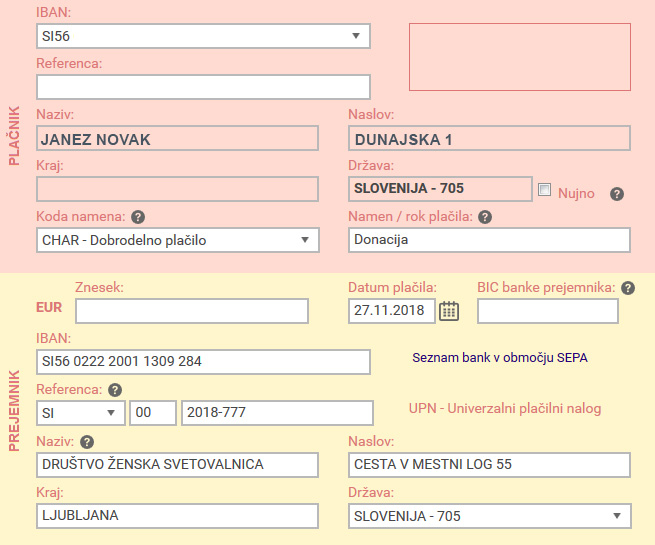Click the recipient Kraj field LJUBLJANA
Screen dimensions: 655x545
[x=177, y=516]
